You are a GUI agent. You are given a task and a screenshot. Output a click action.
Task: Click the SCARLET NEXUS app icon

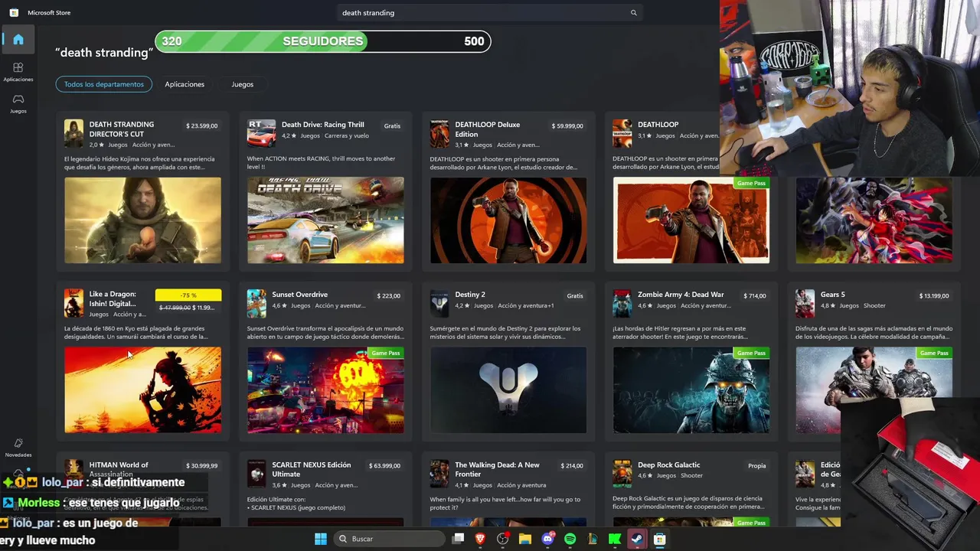coord(256,473)
